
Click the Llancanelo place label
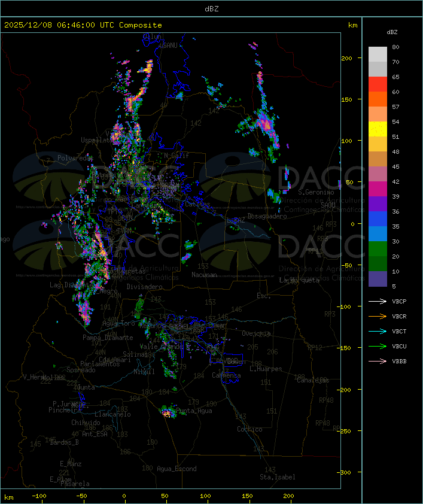click(112, 414)
